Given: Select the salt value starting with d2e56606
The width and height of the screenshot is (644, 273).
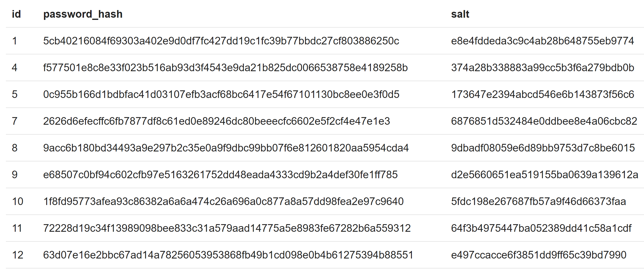Looking at the screenshot, I should click(x=545, y=175).
